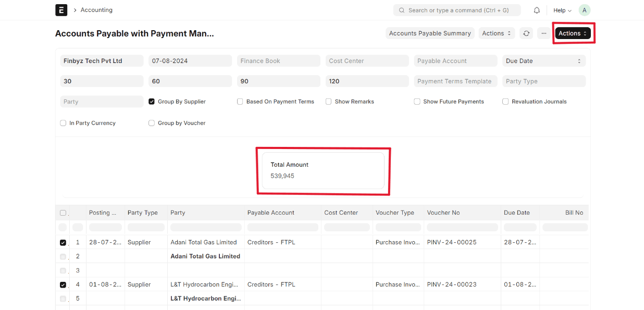Open the grey Actions dropdown

[497, 33]
